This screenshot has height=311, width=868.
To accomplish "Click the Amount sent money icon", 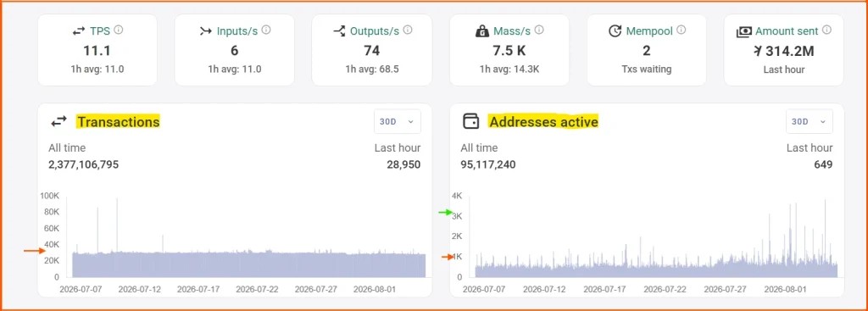I will point(744,32).
